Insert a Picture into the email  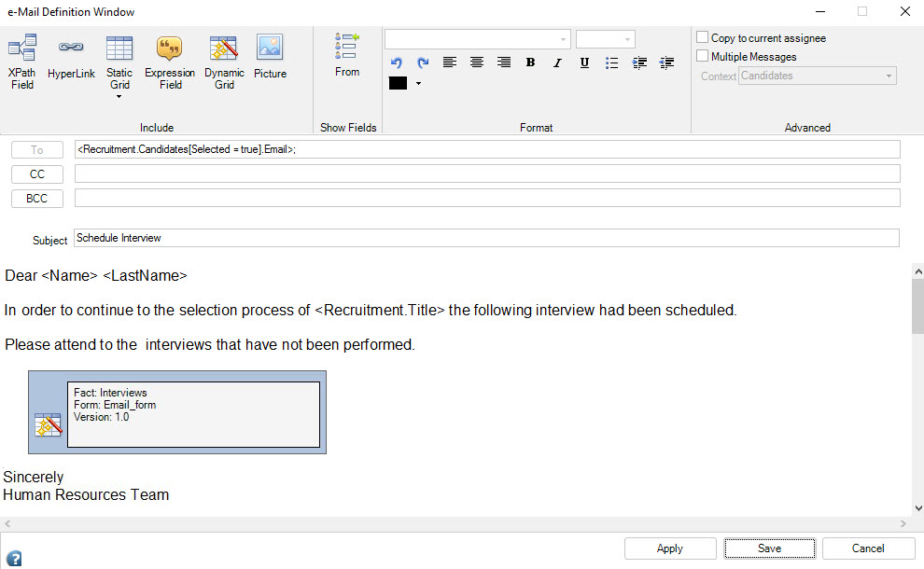270,56
